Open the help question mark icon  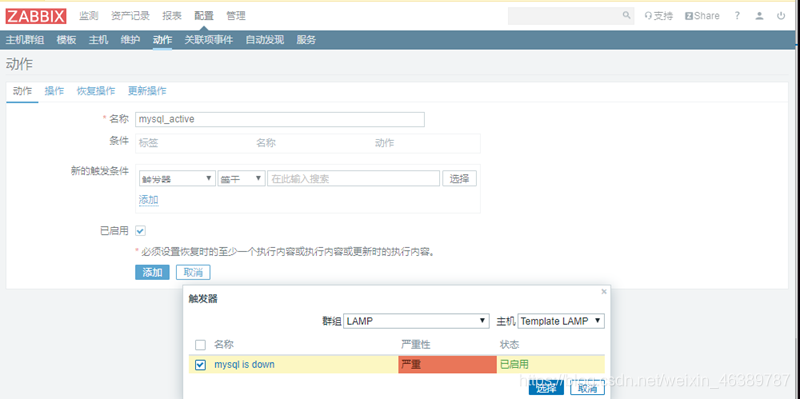pyautogui.click(x=737, y=16)
